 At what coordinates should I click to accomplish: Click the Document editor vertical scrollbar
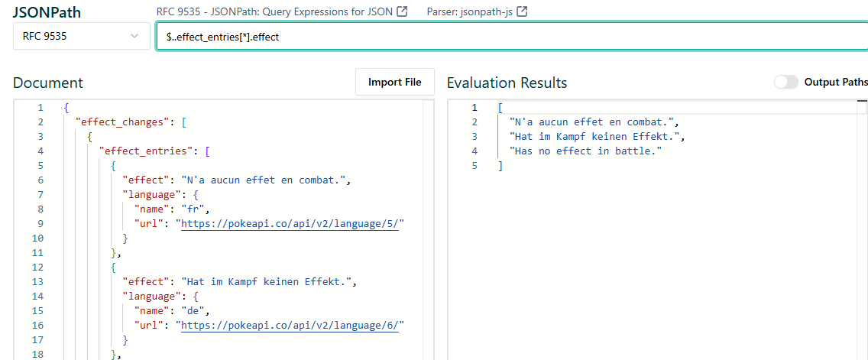click(428, 230)
